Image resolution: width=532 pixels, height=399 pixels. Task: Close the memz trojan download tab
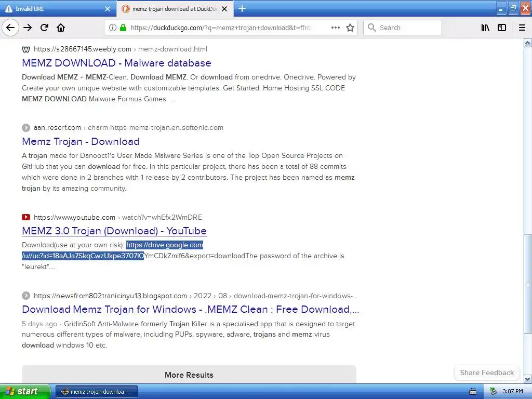pyautogui.click(x=224, y=9)
